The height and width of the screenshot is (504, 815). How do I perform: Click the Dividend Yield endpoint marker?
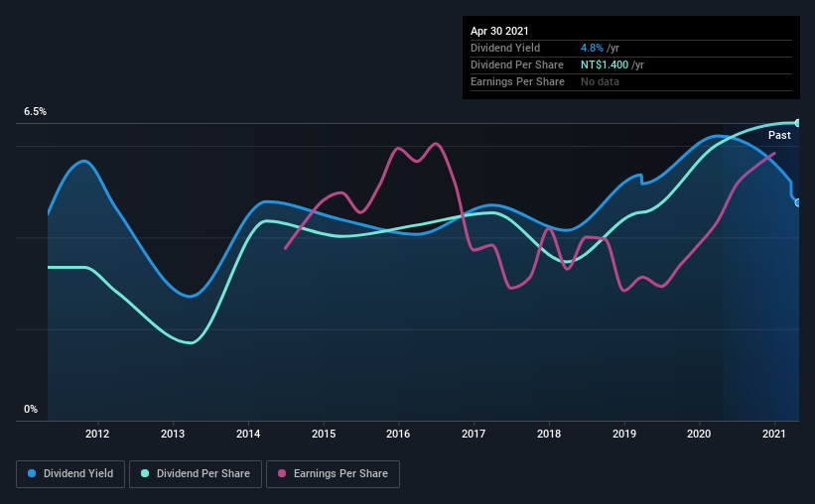click(x=798, y=202)
